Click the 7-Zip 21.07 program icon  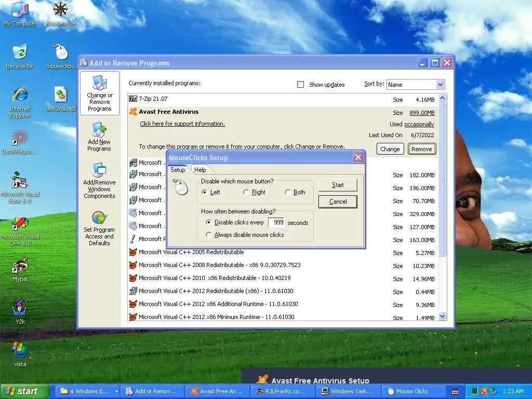132,99
